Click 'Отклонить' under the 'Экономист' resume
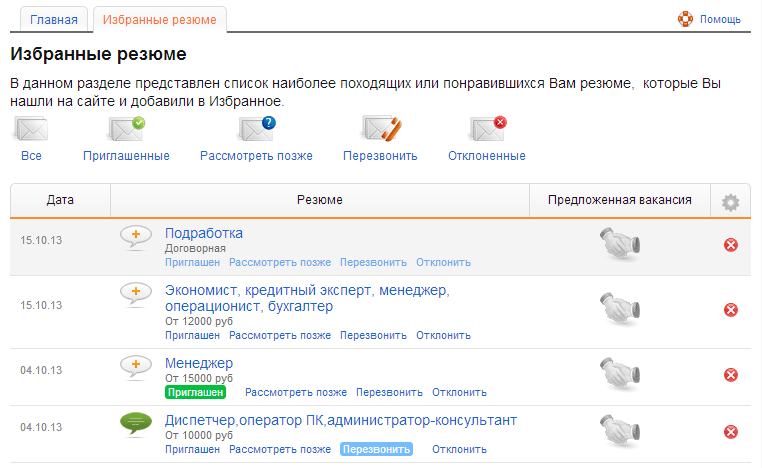Image resolution: width=762 pixels, height=468 pixels. coord(443,335)
